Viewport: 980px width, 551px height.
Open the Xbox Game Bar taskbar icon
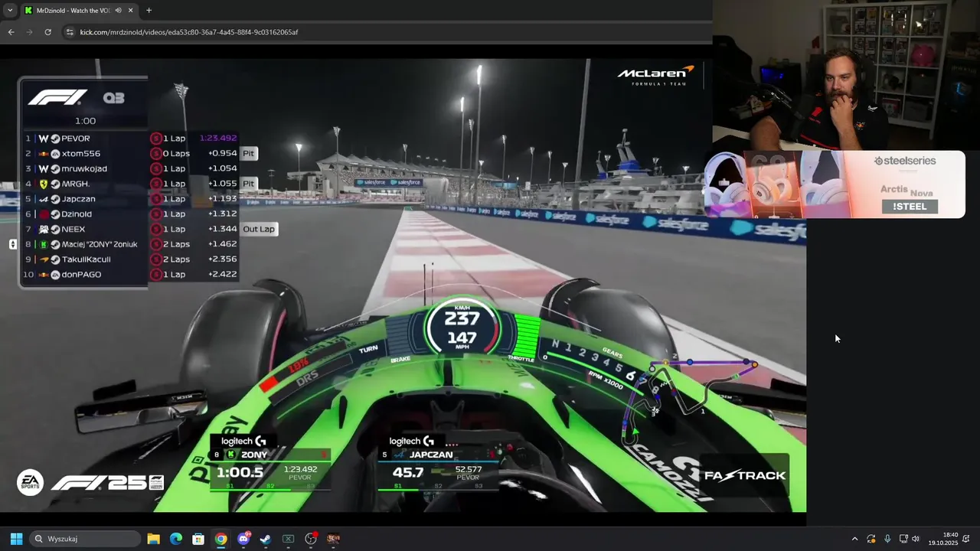pos(289,539)
